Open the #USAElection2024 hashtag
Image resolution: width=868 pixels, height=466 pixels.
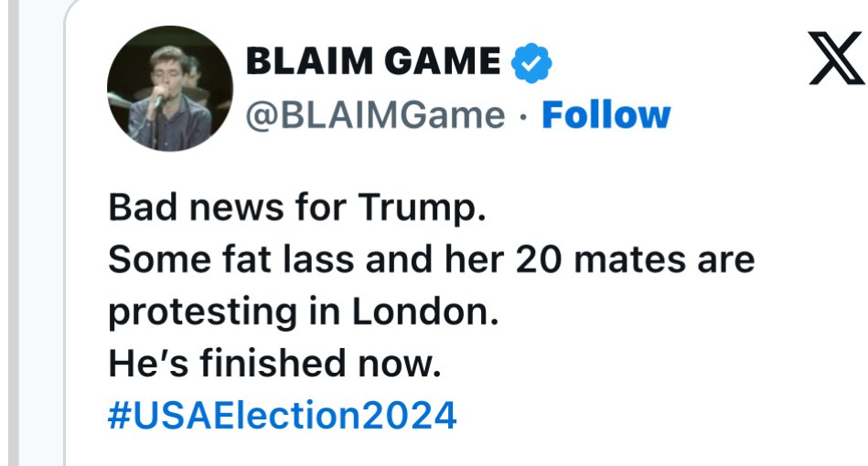pyautogui.click(x=283, y=416)
